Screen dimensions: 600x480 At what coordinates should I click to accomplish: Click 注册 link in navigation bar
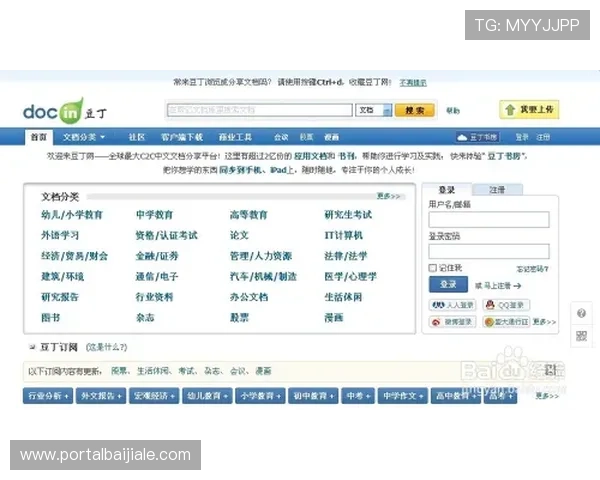(543, 137)
